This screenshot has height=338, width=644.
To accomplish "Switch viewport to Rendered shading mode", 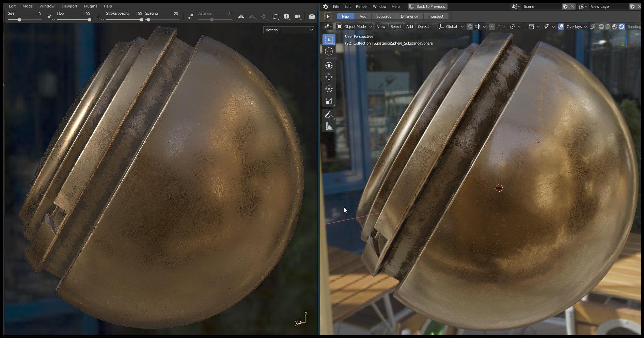I will [621, 27].
